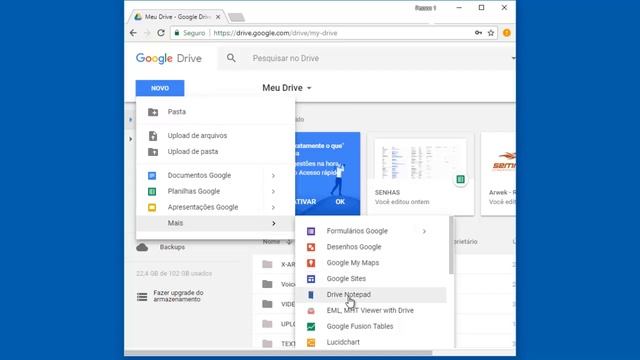Click the storage upgrade bars icon

click(142, 297)
